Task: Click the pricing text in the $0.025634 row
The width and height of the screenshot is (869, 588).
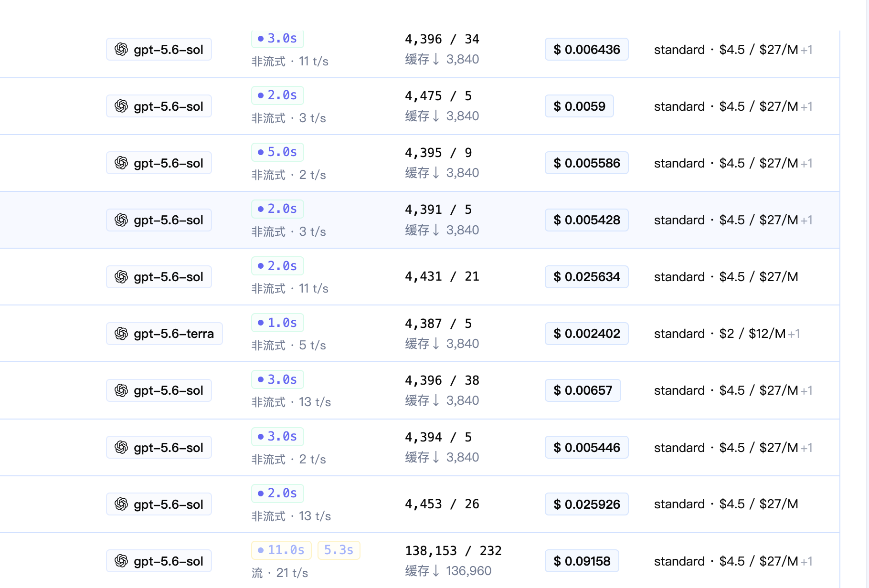Action: click(726, 277)
